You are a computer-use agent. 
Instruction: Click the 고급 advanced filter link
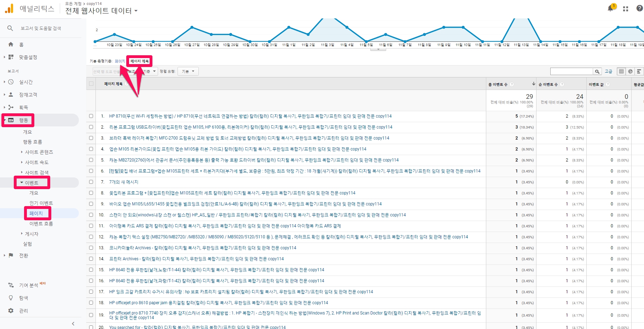[x=608, y=72]
